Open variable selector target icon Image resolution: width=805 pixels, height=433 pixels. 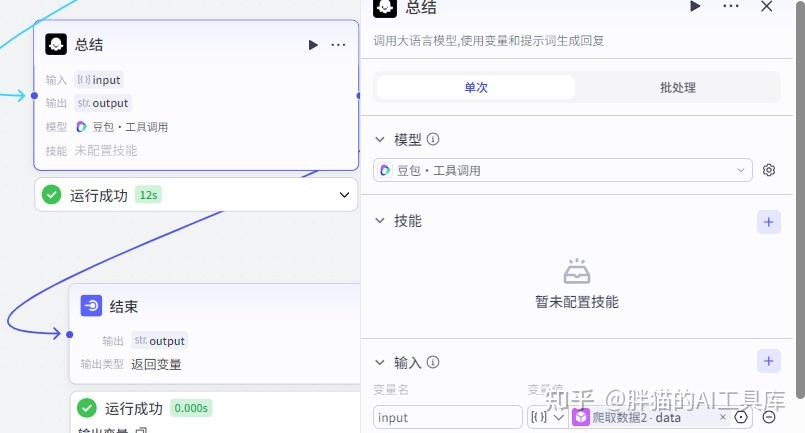(x=741, y=417)
